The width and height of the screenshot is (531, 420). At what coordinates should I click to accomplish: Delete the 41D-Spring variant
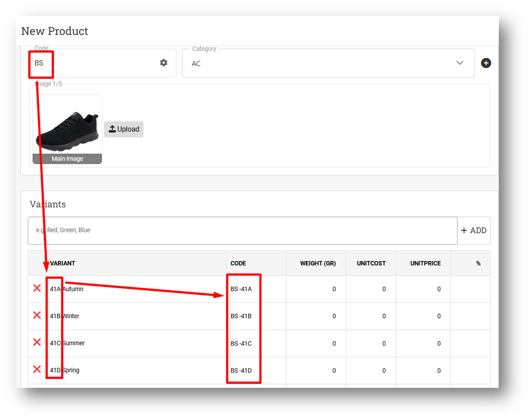[37, 369]
